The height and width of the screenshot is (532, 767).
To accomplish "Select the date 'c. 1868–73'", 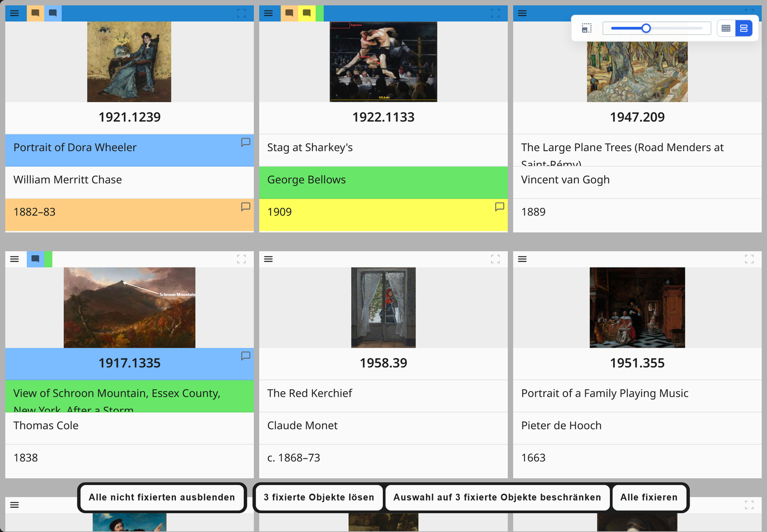I will (x=293, y=458).
